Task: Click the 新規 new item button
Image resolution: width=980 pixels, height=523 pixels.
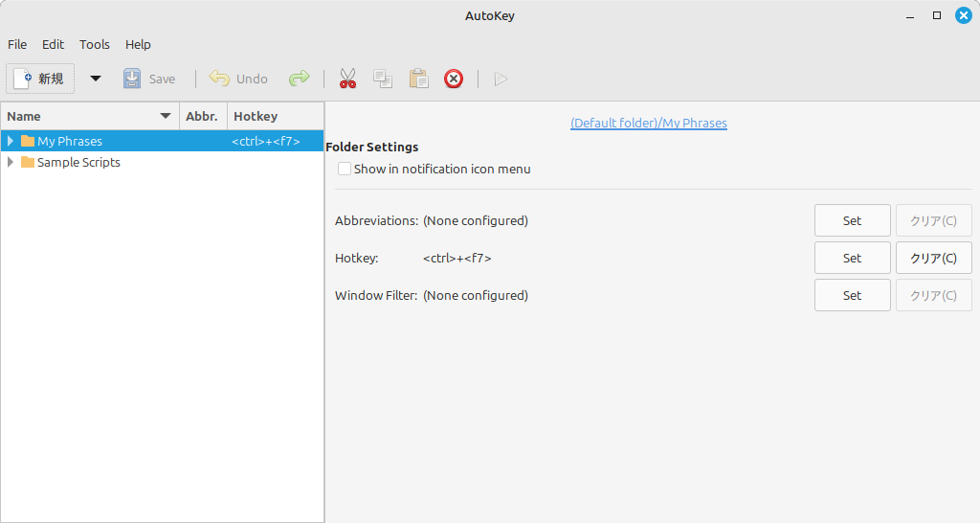Action: (40, 79)
